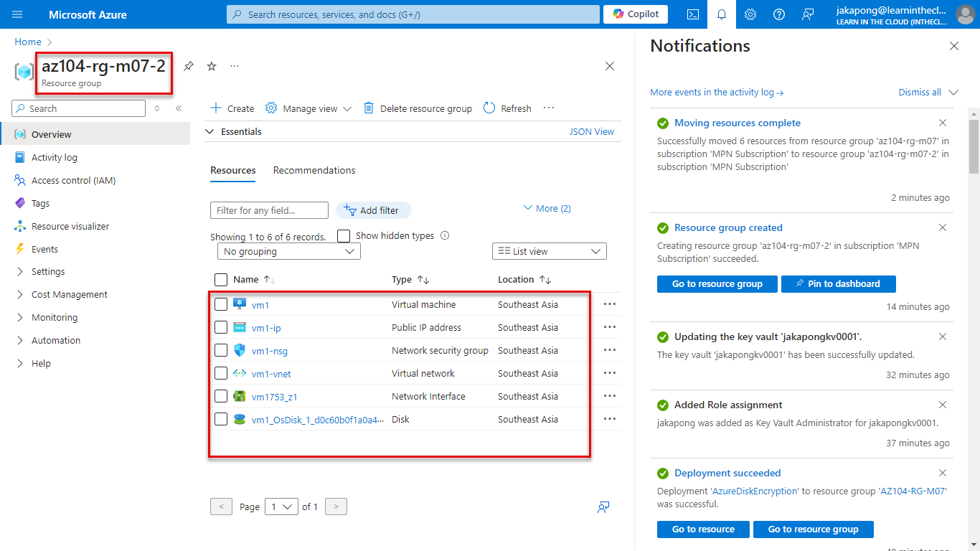Dismiss the Resource group created notification
980x551 pixels.
943,227
